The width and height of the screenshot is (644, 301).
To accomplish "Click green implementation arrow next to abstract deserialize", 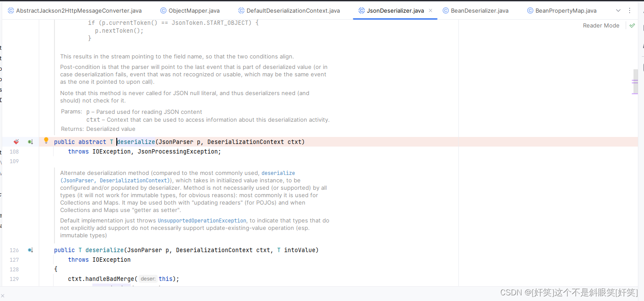I will 30,141.
